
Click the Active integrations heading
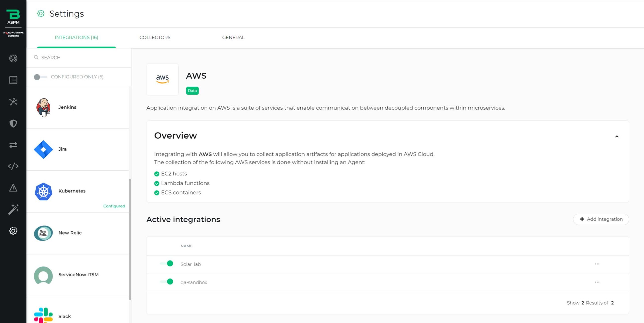pyautogui.click(x=183, y=219)
